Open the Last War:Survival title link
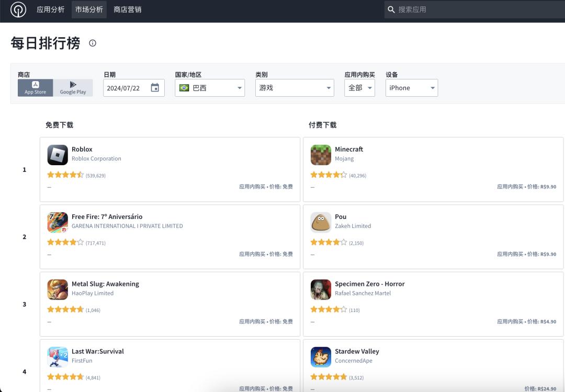 tap(98, 351)
